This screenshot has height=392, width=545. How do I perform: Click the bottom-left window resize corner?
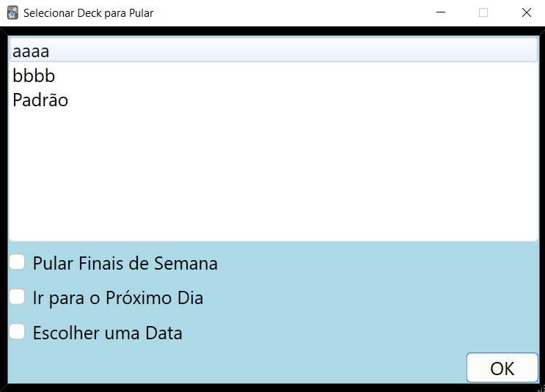point(3,388)
